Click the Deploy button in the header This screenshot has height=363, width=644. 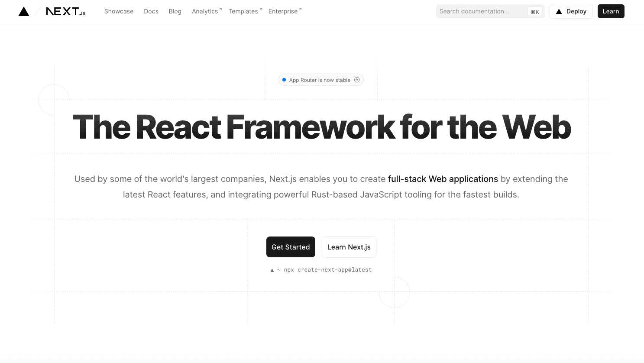click(x=571, y=11)
